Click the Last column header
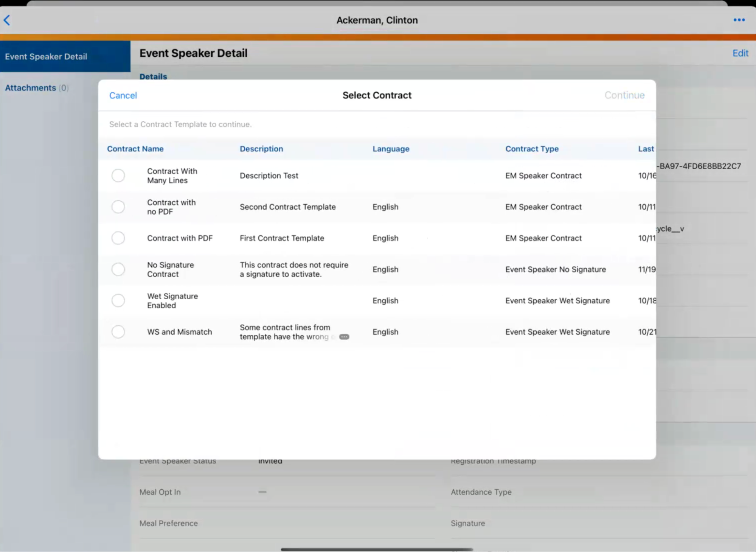This screenshot has height=552, width=756. (646, 149)
